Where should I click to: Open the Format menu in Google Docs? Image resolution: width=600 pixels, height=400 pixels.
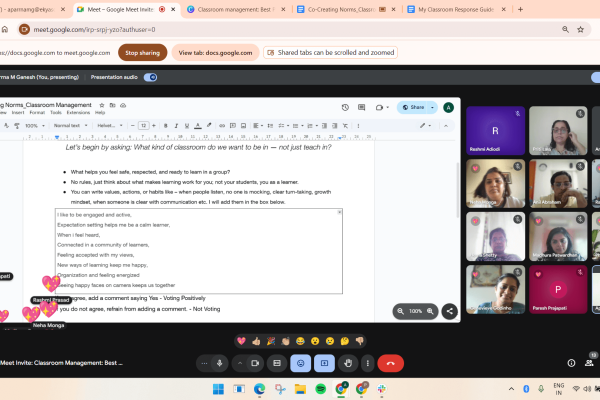click(35, 112)
